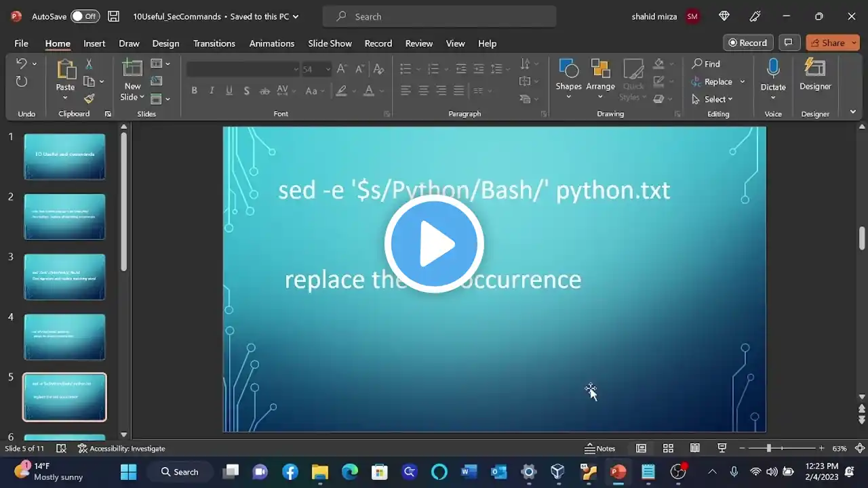Click the Italic formatting icon
The width and height of the screenshot is (868, 488).
[212, 90]
